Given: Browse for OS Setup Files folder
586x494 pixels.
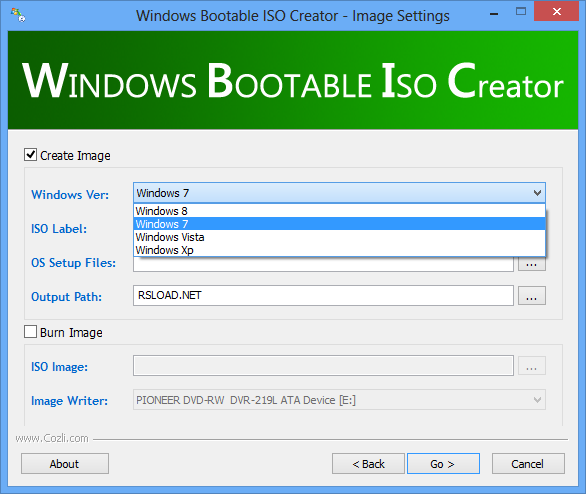Looking at the screenshot, I should (531, 264).
